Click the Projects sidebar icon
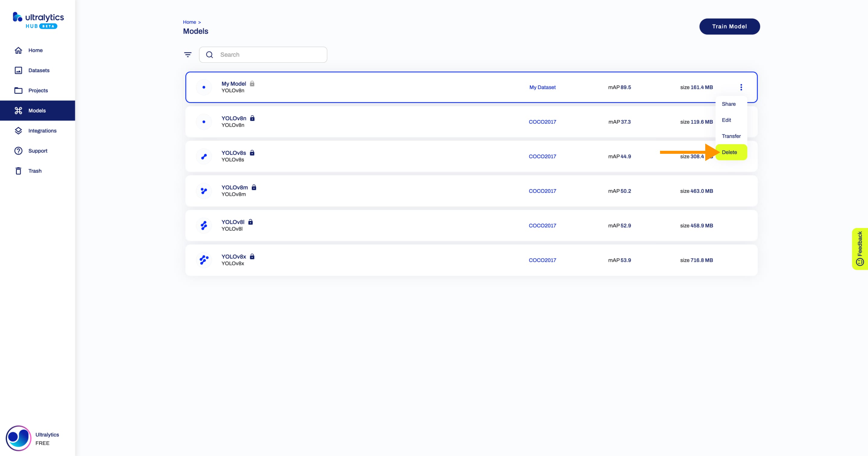 point(18,90)
